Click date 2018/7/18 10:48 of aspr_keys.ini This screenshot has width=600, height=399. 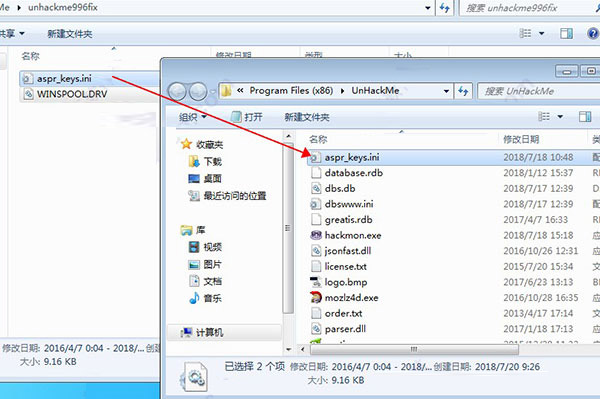point(538,157)
